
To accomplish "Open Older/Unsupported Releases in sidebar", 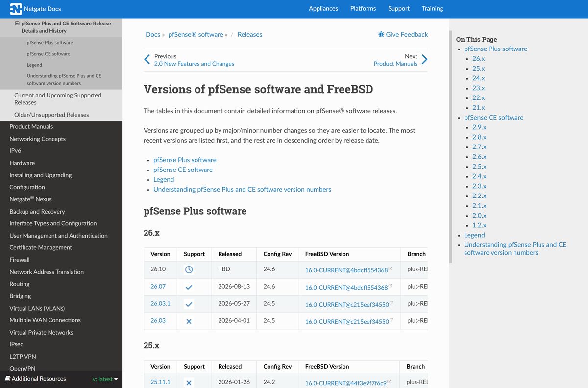I will click(51, 115).
